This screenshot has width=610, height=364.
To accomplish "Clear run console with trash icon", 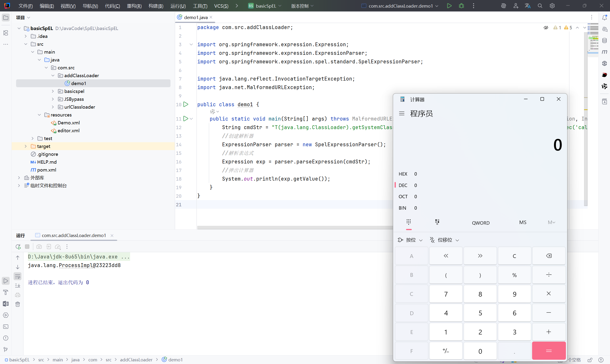I will click(18, 304).
